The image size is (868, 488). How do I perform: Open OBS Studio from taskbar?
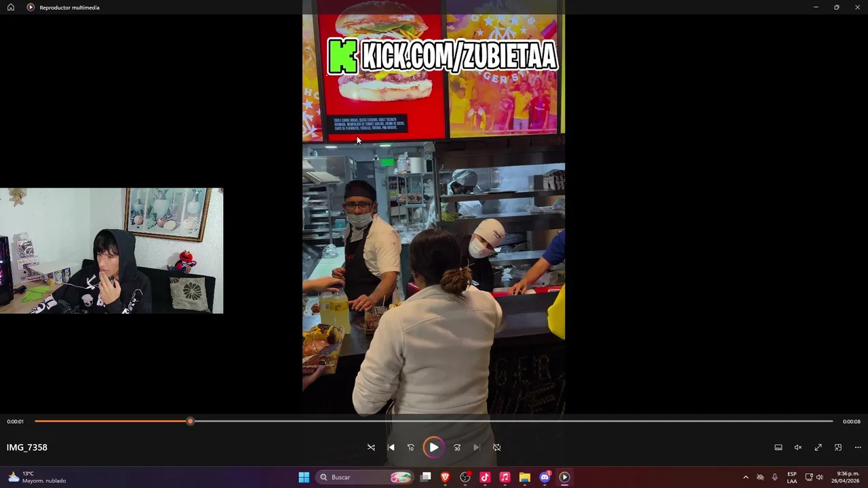[x=465, y=477]
